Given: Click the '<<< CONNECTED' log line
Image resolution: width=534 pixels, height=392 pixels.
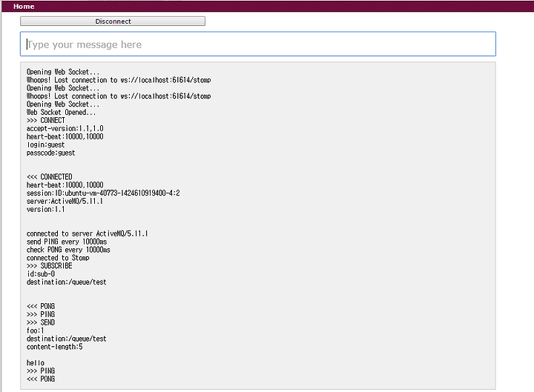Looking at the screenshot, I should click(x=50, y=177).
